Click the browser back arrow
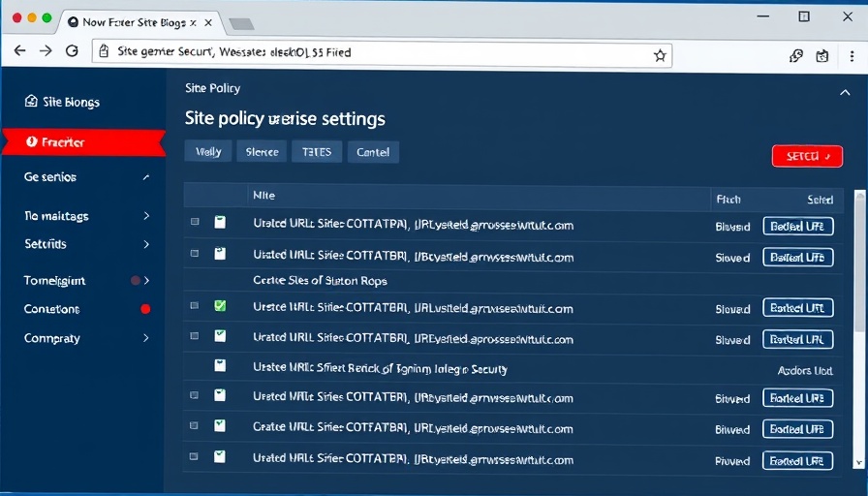 (20, 52)
